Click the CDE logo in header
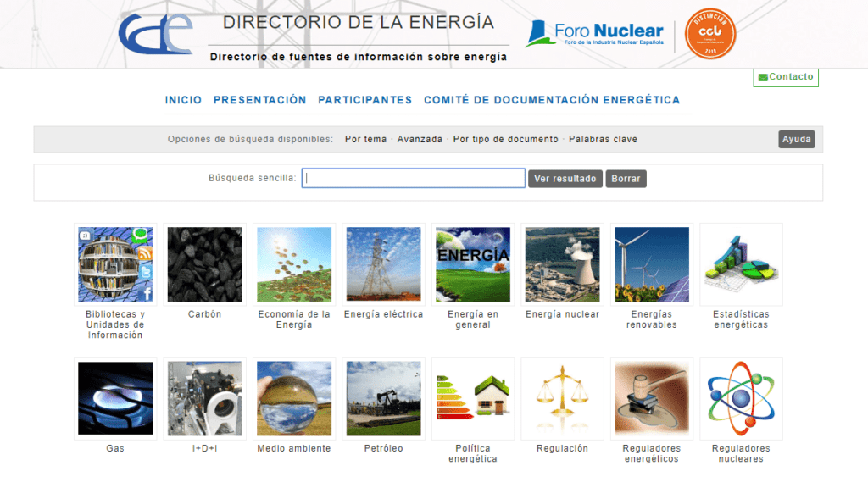 coord(156,34)
